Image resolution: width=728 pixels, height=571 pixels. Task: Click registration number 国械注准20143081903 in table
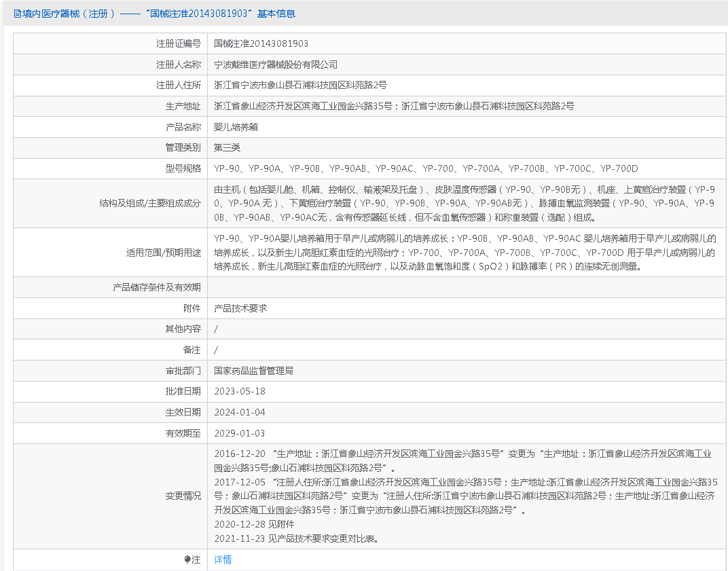click(x=261, y=43)
